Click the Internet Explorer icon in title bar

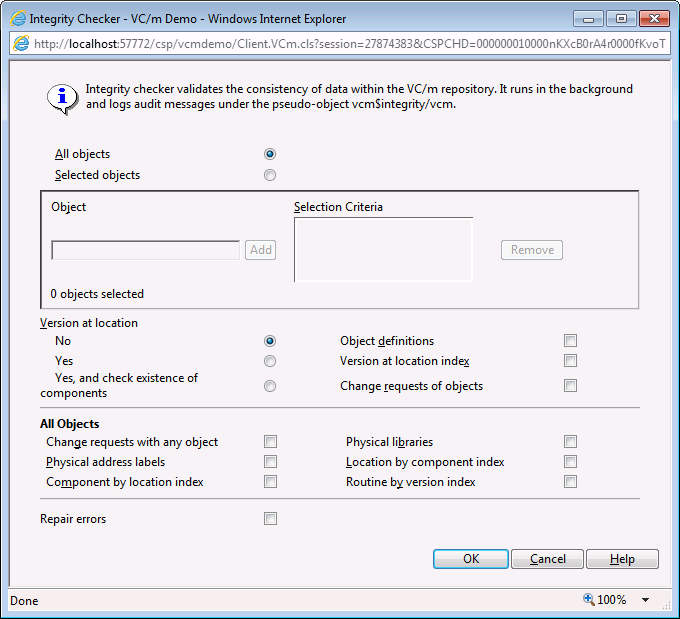[x=17, y=18]
